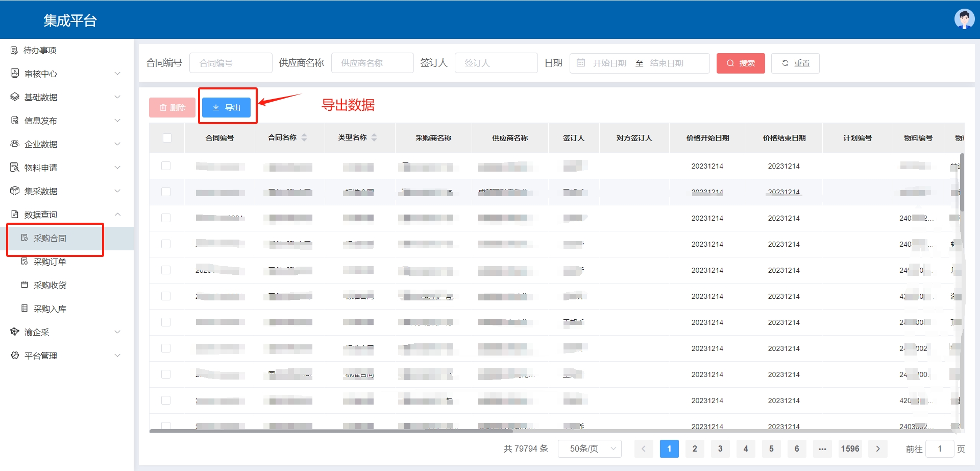Click the 审核中心 sidebar icon
The height and width of the screenshot is (471, 980).
coord(15,74)
